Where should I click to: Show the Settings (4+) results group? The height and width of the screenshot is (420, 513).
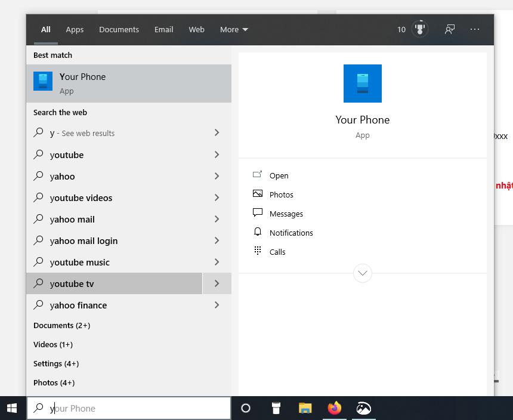point(56,363)
